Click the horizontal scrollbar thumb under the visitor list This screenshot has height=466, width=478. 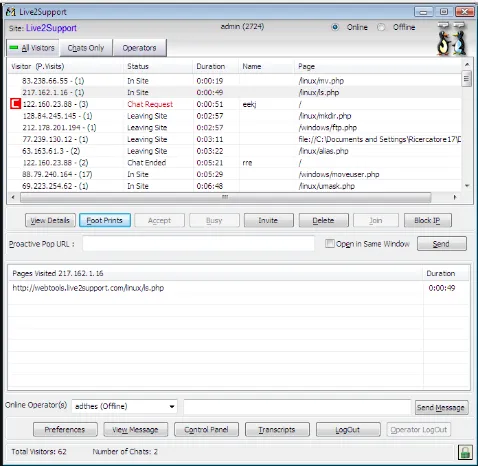[x=225, y=197]
